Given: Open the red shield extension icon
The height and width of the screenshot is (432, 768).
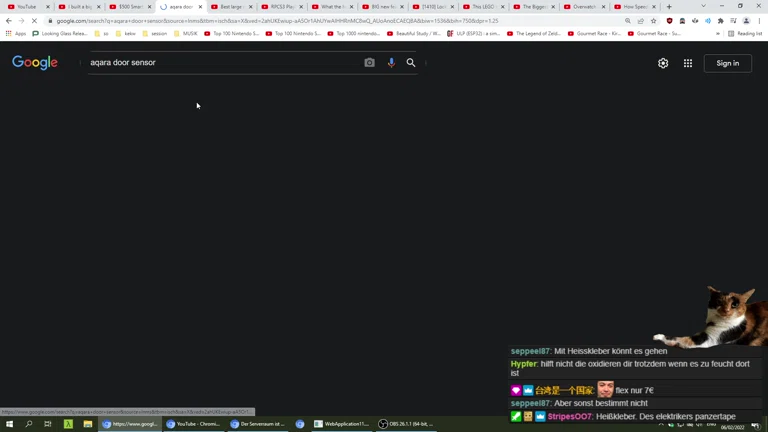Looking at the screenshot, I should pos(670,21).
